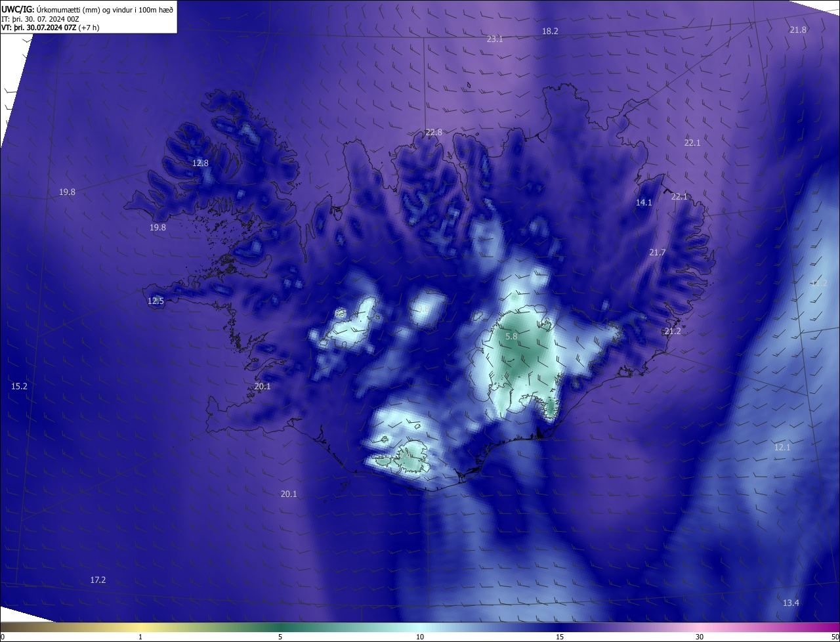The height and width of the screenshot is (642, 840).
Task: Click the title line starting "UWC/IG: Úrkomumætti (mm)"
Action: [x=87, y=9]
